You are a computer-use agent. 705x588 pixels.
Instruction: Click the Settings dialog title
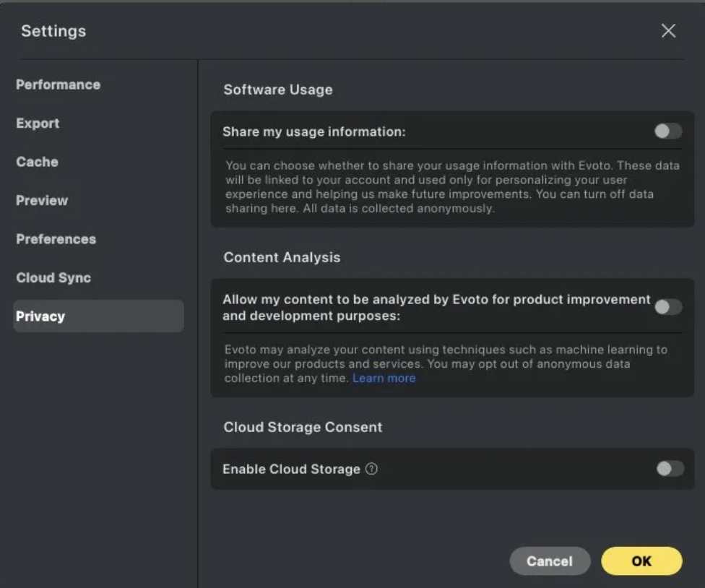pos(53,31)
